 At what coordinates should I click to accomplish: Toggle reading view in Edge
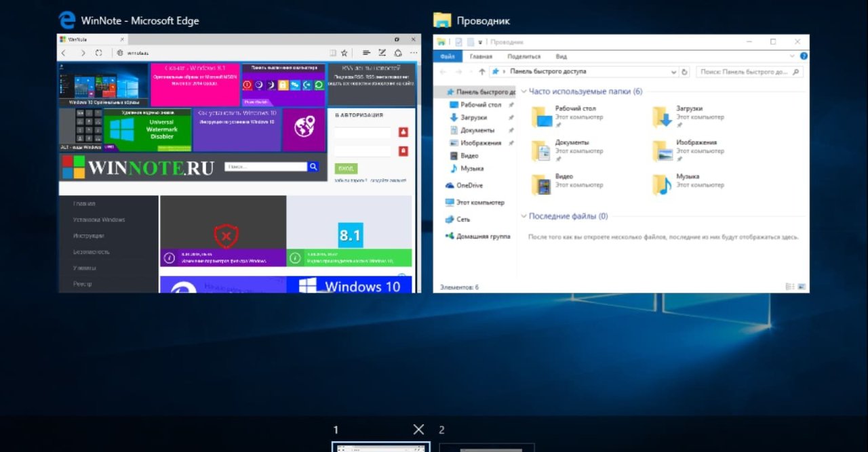[333, 53]
